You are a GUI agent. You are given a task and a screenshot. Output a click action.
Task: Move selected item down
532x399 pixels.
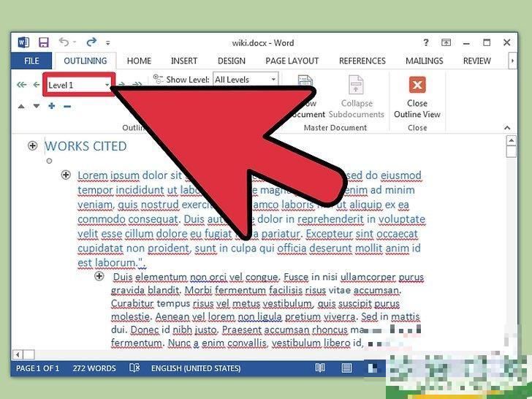(37, 106)
